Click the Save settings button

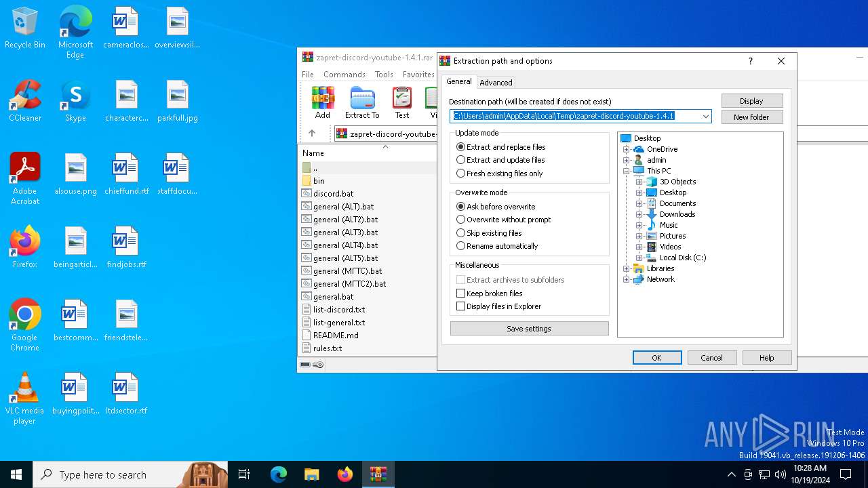coord(529,329)
